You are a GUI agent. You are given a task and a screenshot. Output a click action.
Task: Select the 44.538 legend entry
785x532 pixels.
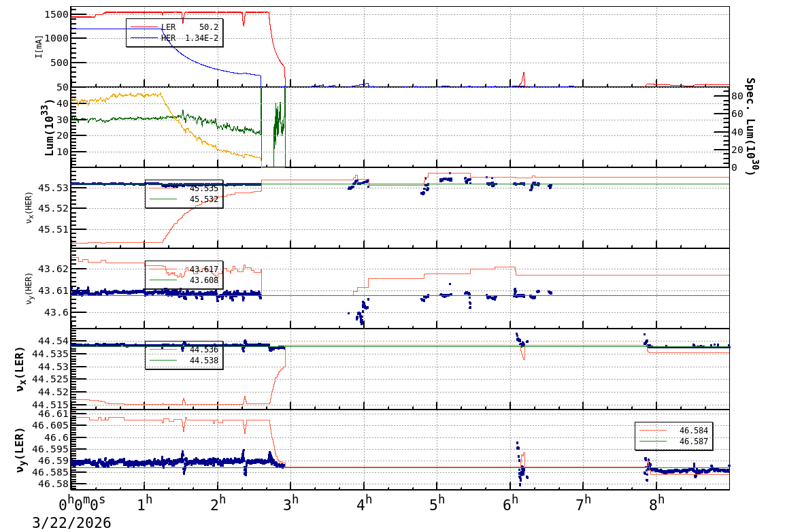coord(203,361)
